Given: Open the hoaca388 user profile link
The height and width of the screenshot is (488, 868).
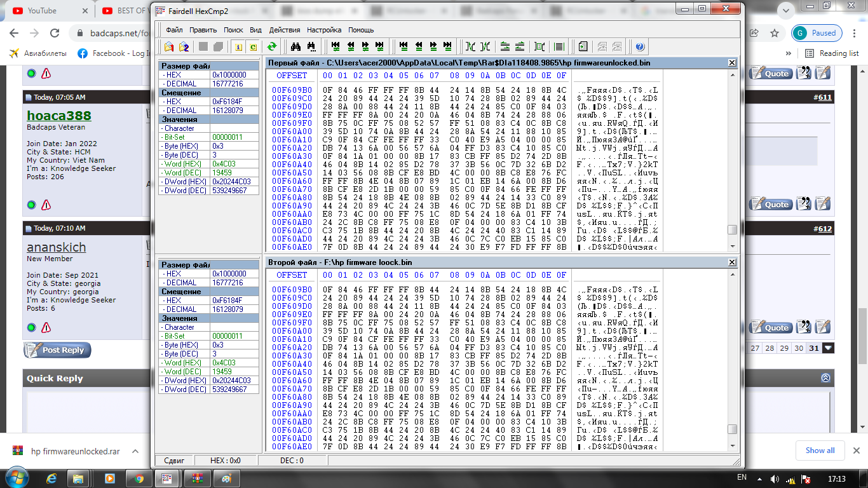Looking at the screenshot, I should (58, 116).
